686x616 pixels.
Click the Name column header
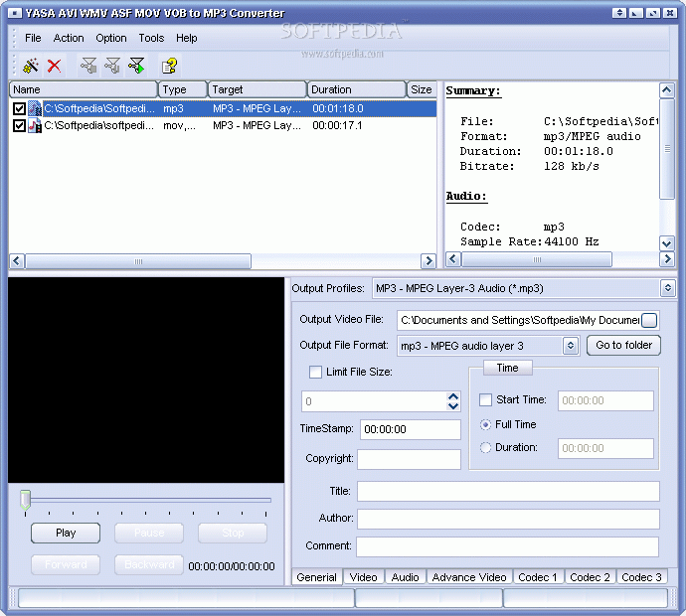pos(84,89)
